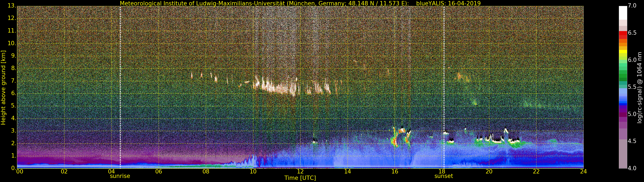Click the 'log(rc-signal) @ 1064 nm' colorbar label
This screenshot has height=182, width=644.
(x=639, y=88)
